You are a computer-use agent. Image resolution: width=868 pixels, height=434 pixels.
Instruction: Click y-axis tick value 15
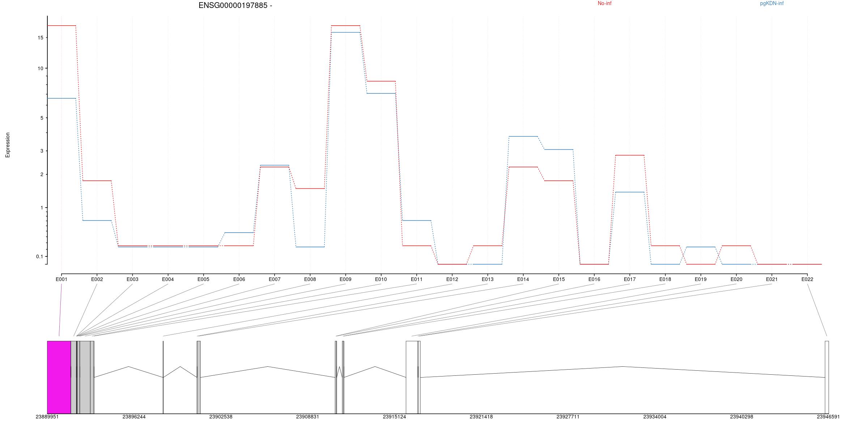click(41, 38)
